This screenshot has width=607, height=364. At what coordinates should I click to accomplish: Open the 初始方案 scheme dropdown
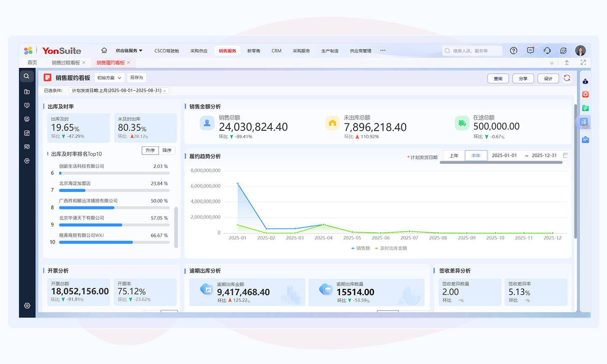pos(109,78)
